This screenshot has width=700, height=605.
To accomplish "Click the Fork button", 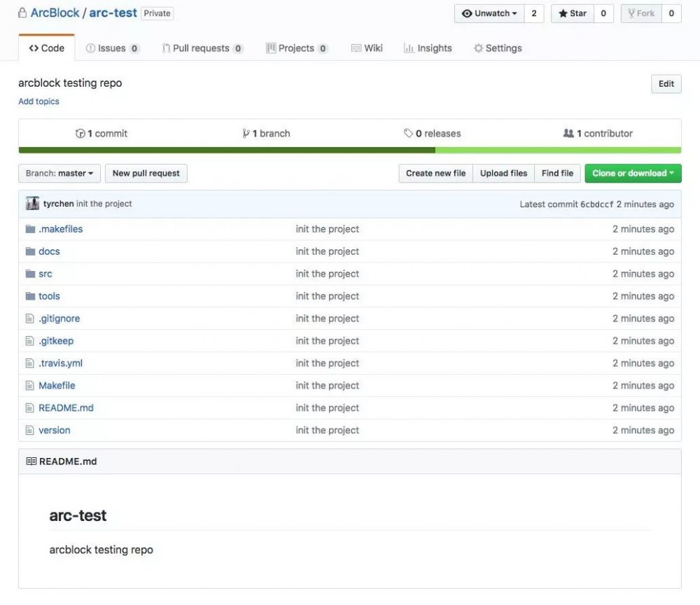I will coord(641,13).
